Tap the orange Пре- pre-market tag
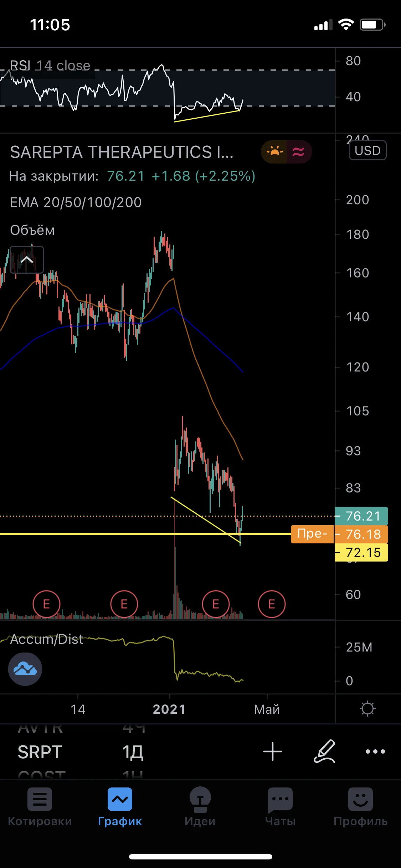This screenshot has height=868, width=401. 312,534
